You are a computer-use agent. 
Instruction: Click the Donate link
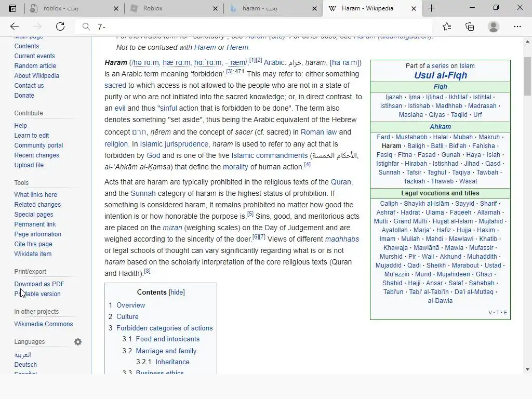click(24, 96)
